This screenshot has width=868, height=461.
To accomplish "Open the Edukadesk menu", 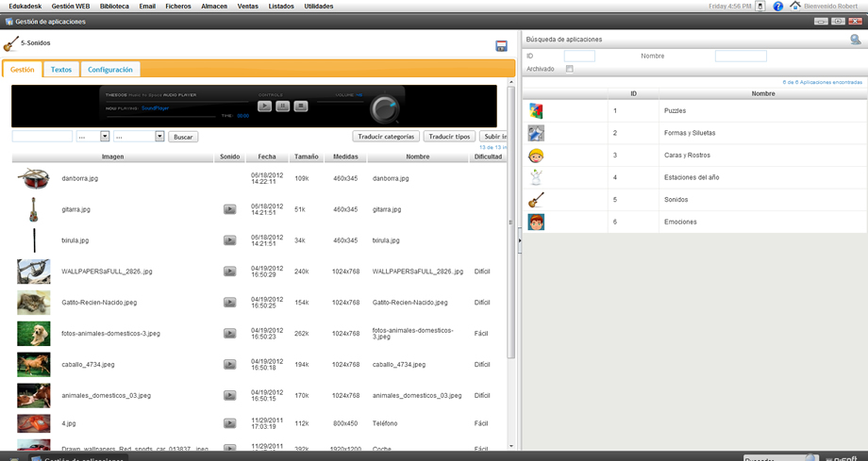I will point(25,6).
